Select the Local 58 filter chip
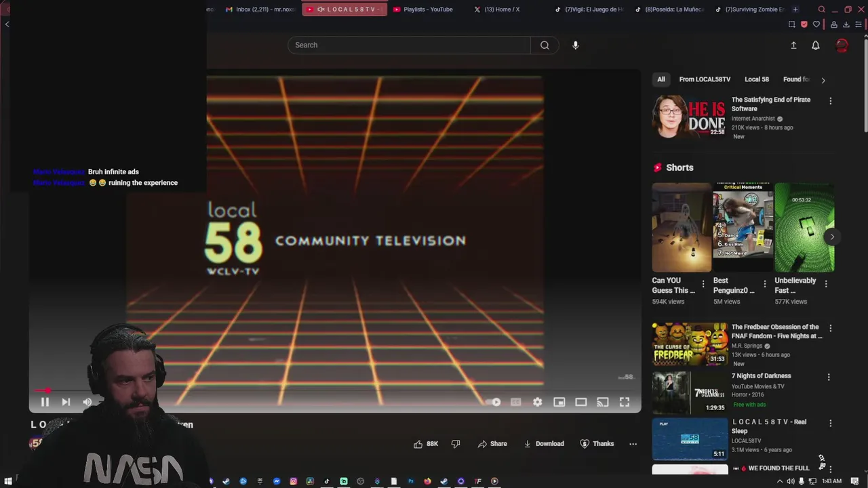This screenshot has width=868, height=488. [x=757, y=79]
